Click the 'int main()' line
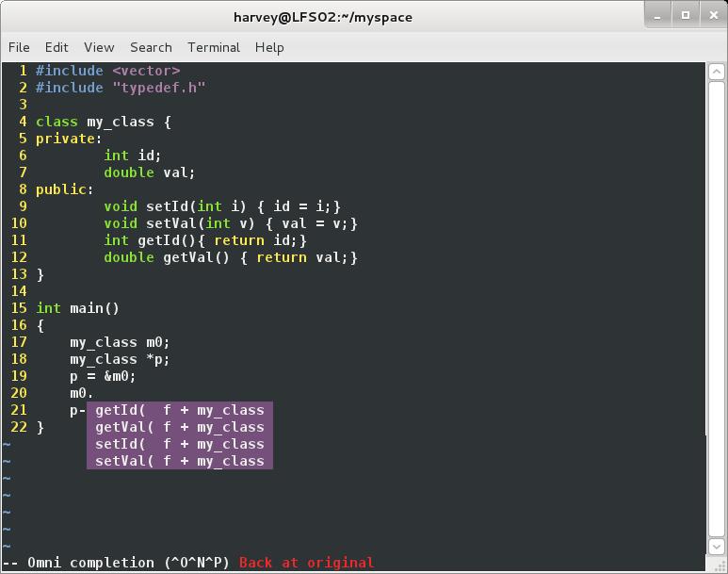 click(x=77, y=308)
